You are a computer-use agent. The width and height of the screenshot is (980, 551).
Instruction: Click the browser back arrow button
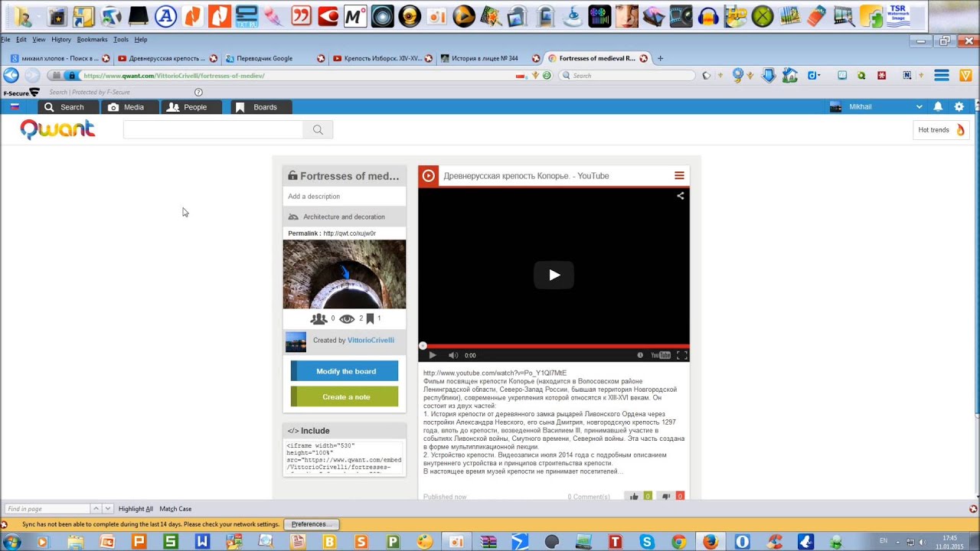11,75
